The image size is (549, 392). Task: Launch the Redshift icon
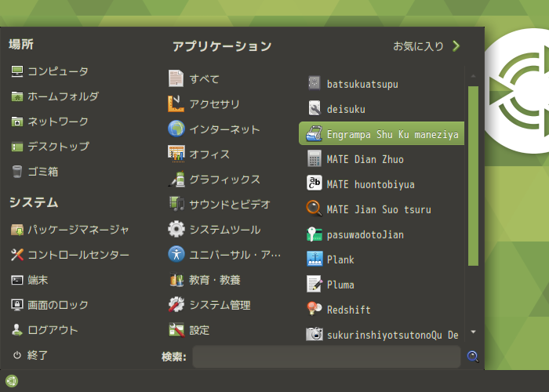314,310
